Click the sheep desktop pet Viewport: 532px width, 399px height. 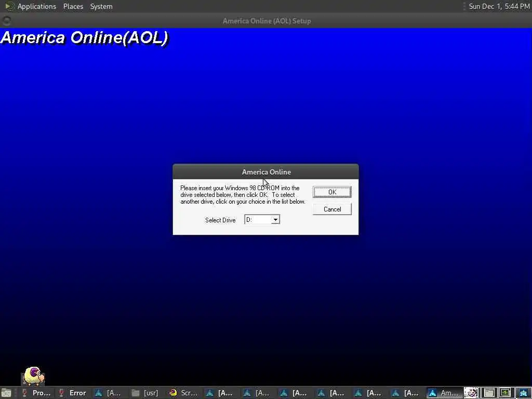[33, 376]
